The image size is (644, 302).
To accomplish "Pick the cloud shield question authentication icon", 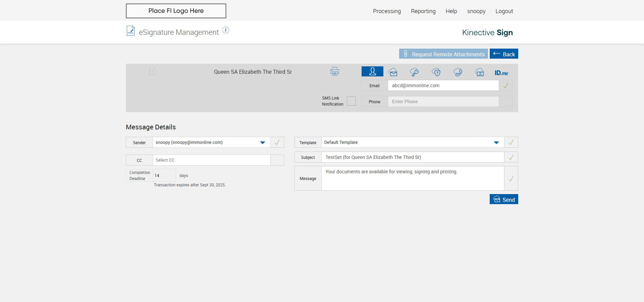I will 436,72.
